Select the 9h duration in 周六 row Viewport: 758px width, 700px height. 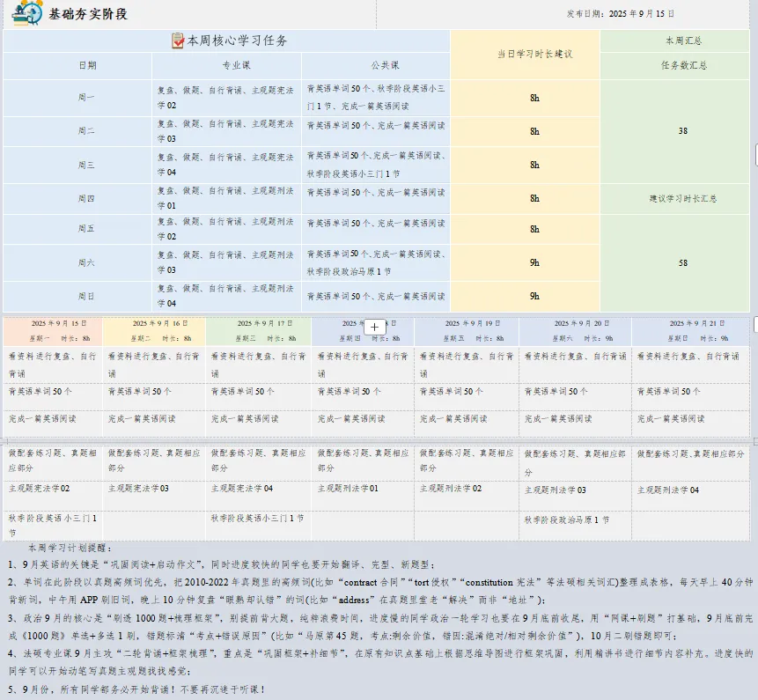[x=534, y=263]
